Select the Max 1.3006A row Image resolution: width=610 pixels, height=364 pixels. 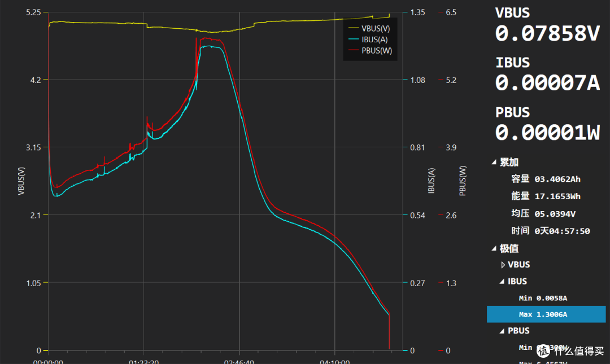(546, 314)
